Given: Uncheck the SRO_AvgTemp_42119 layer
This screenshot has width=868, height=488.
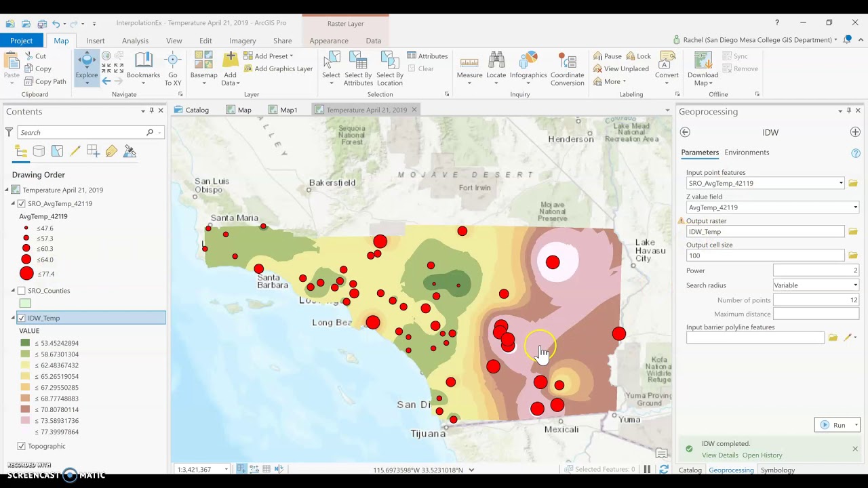Looking at the screenshot, I should 22,203.
